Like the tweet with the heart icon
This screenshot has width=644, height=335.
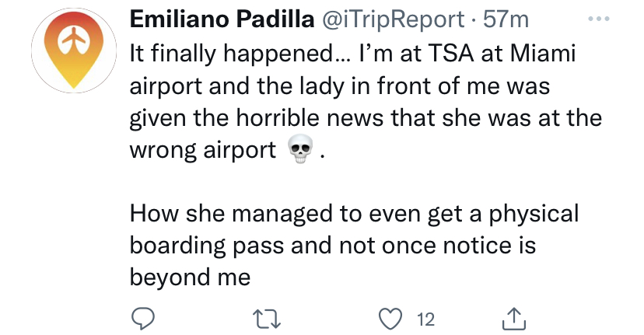click(x=390, y=319)
